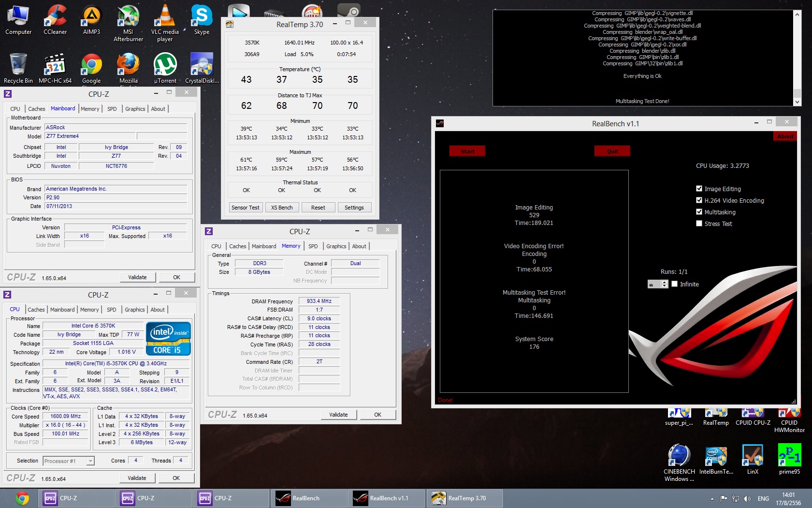The width and height of the screenshot is (812, 508).
Task: Click Validate in the CPU-Z CPU window
Action: point(137,478)
